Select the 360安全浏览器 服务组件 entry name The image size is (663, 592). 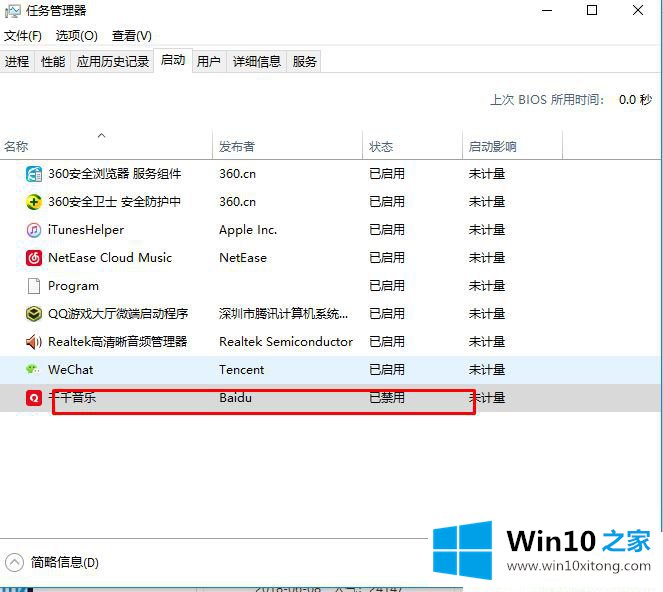[115, 174]
